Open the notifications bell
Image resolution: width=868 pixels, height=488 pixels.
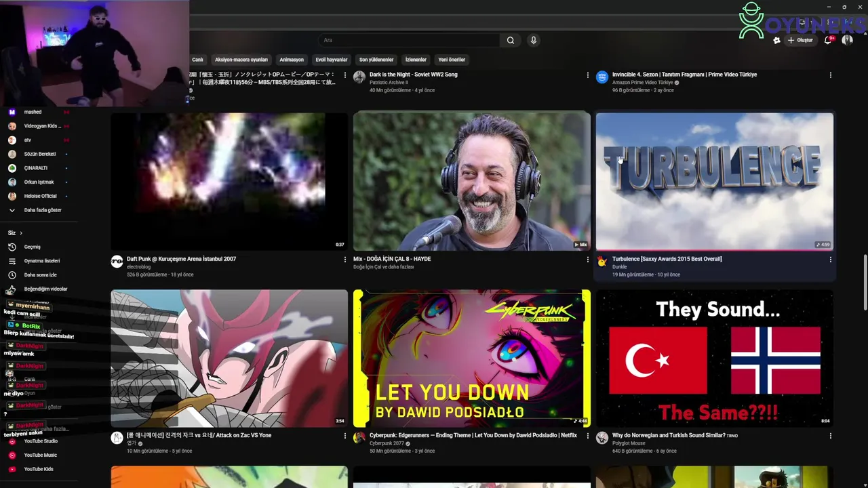pos(828,40)
